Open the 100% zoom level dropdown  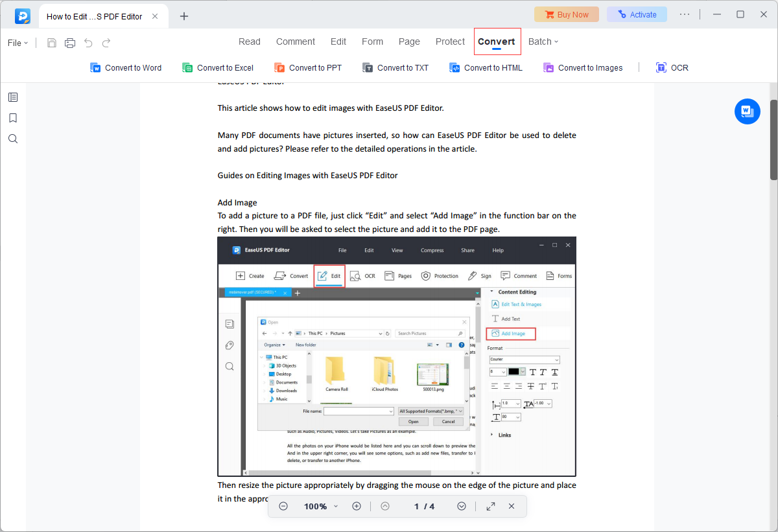[321, 506]
